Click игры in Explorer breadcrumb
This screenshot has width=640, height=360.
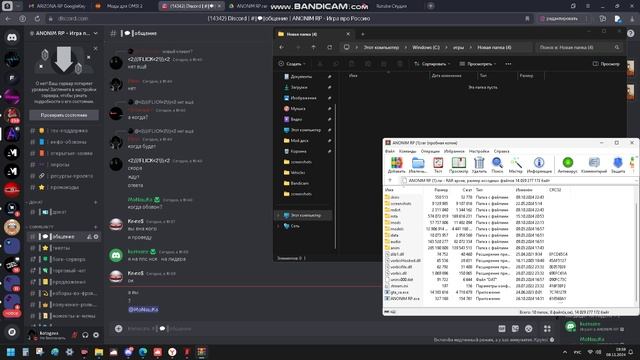tap(458, 47)
